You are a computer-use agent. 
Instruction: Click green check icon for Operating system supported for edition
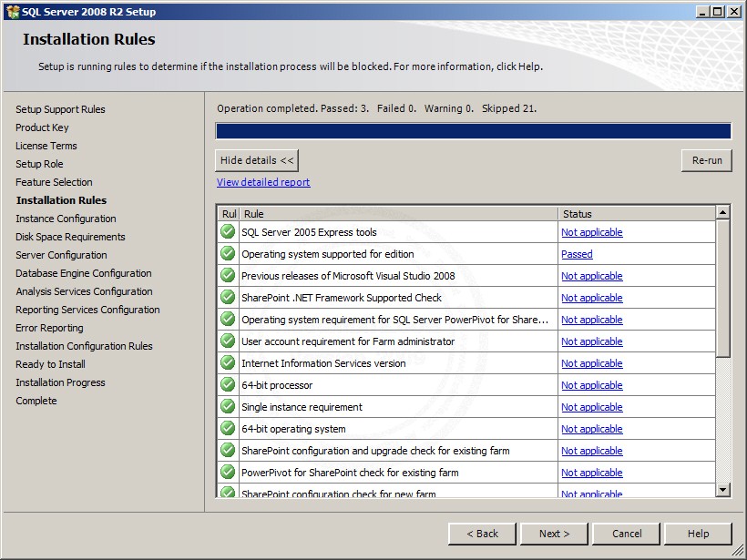pos(228,254)
